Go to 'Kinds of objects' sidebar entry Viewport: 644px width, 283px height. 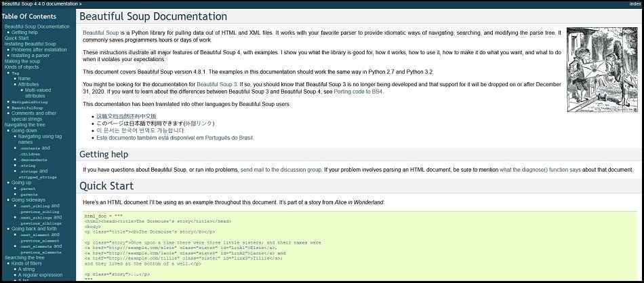pyautogui.click(x=22, y=67)
